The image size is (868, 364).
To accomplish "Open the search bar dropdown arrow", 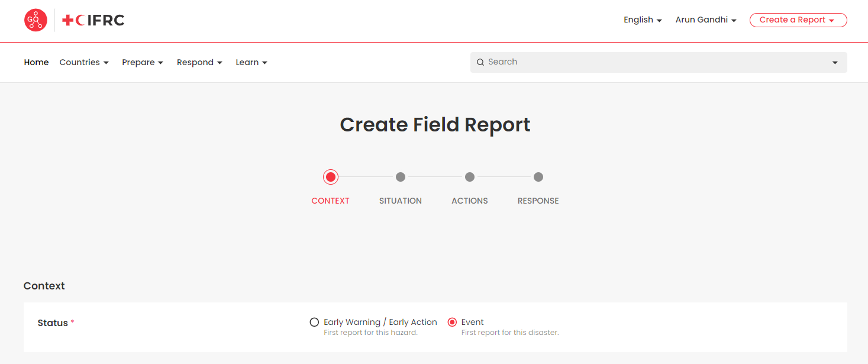I will [x=835, y=63].
